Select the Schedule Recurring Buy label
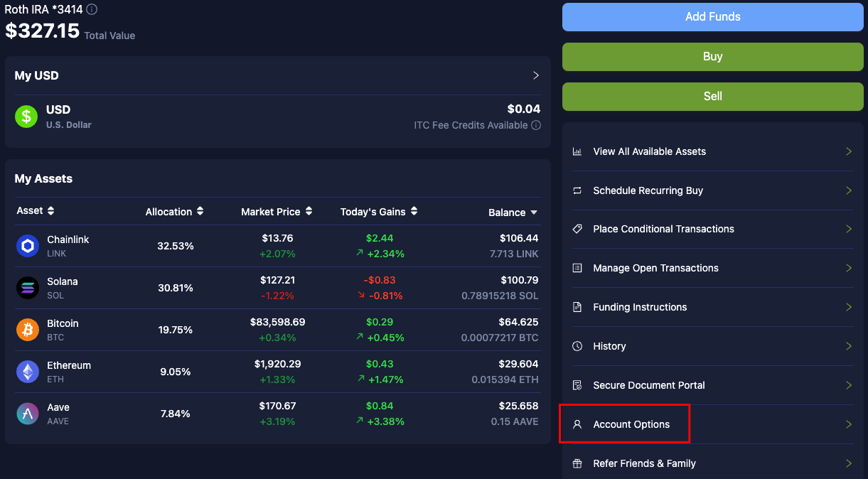Screen dimensions: 868x479 point(648,190)
